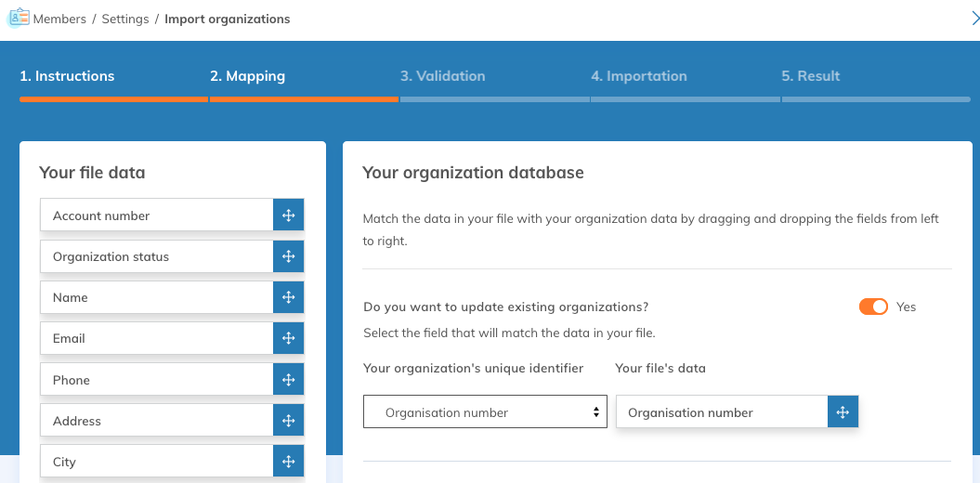Switch to the Validation step
The height and width of the screenshot is (483, 980).
click(x=442, y=76)
